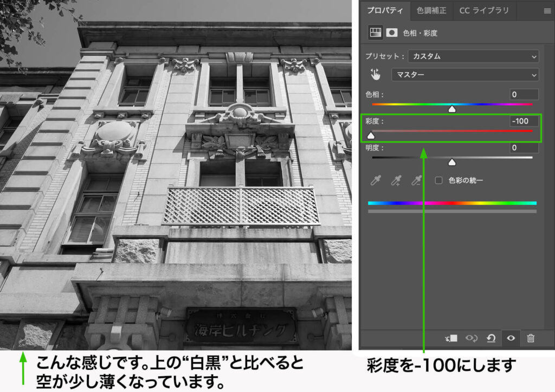Switch to the プロパティ tab
555x392 pixels.
(385, 11)
